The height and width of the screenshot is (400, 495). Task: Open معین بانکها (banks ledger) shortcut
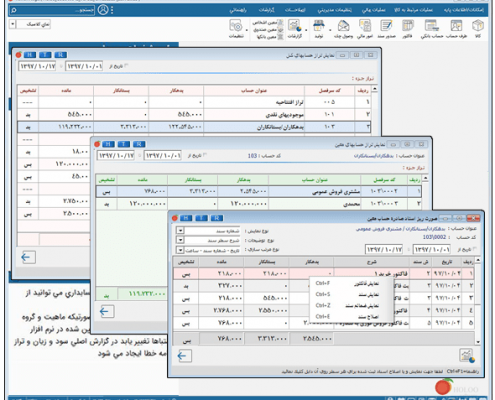269,37
